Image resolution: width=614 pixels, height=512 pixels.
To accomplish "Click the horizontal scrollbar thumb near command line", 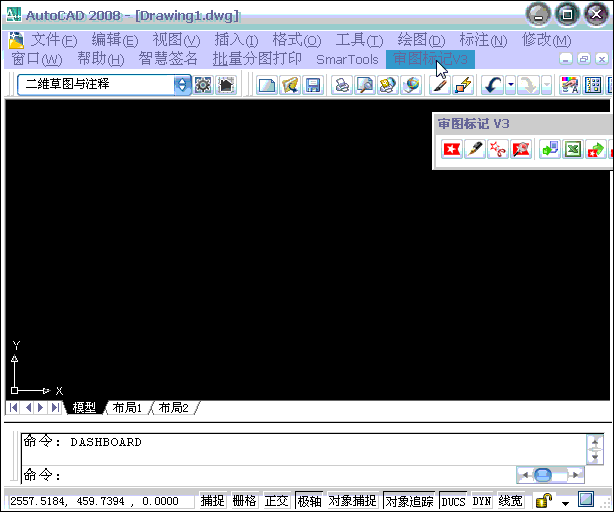I will (543, 475).
